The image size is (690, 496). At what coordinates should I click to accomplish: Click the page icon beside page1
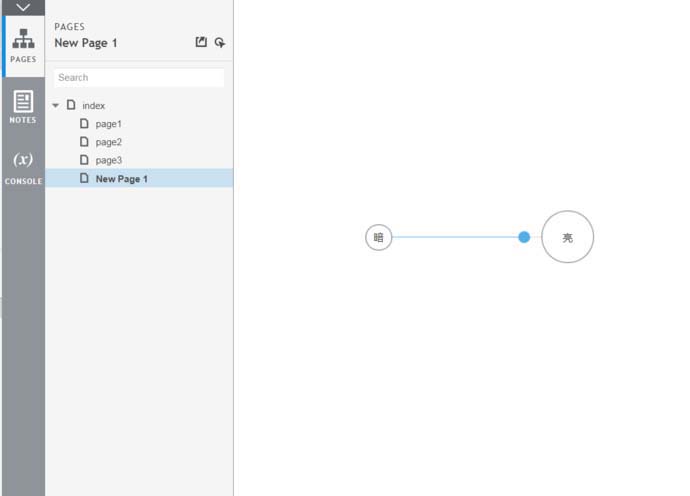coord(85,124)
